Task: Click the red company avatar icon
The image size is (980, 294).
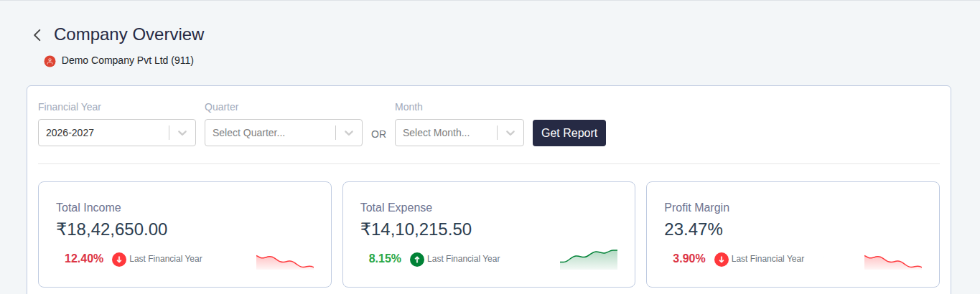Action: tap(50, 62)
